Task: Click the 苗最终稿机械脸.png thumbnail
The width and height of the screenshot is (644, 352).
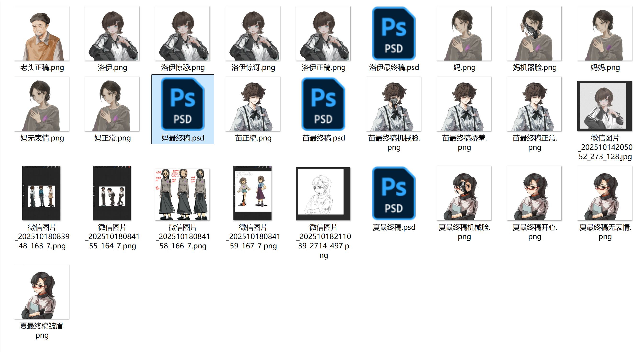Action: (394, 104)
